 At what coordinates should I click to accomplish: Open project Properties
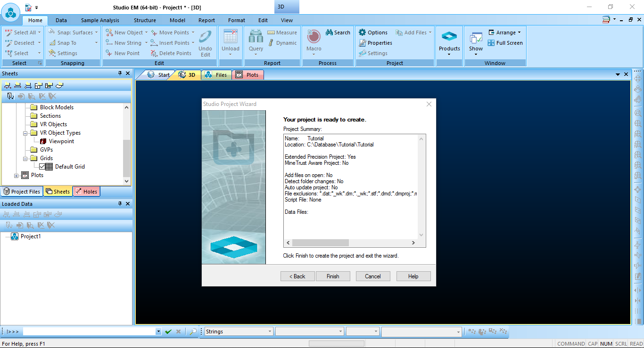375,43
